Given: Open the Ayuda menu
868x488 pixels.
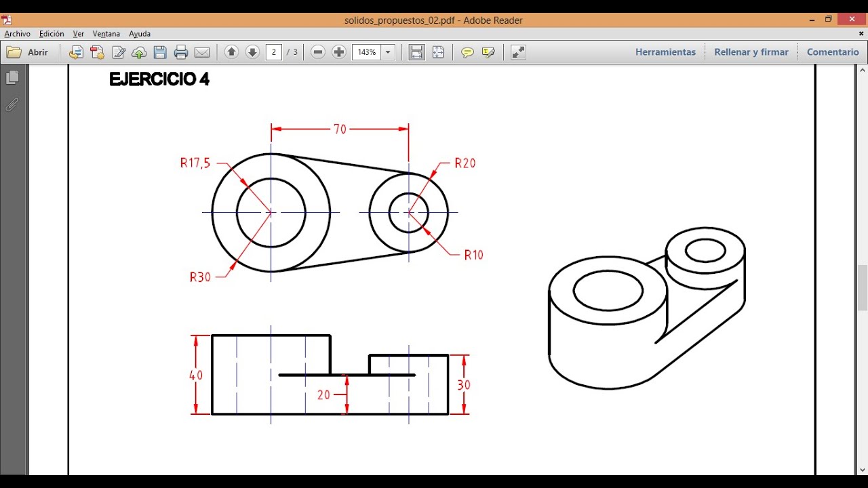Looking at the screenshot, I should pos(140,33).
